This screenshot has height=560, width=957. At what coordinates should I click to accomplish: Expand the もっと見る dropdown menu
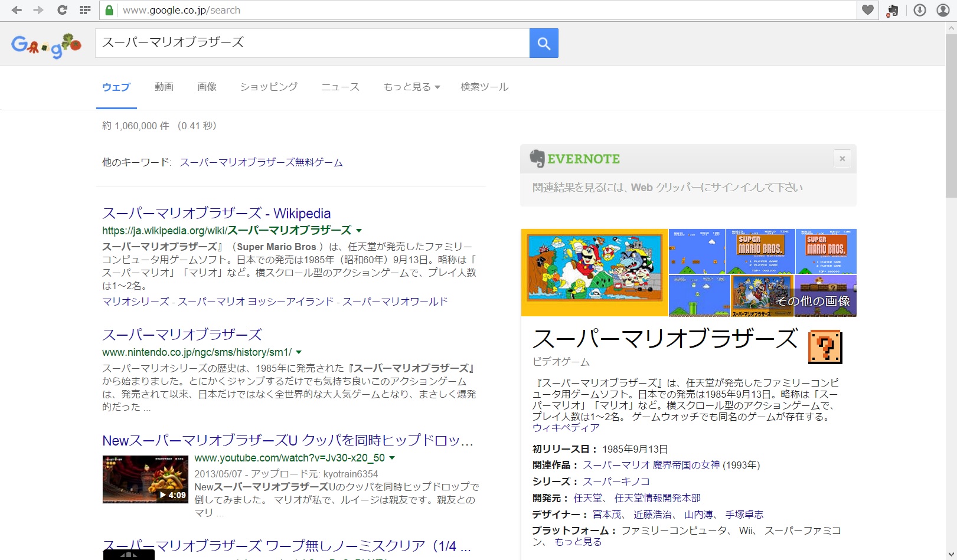coord(411,87)
